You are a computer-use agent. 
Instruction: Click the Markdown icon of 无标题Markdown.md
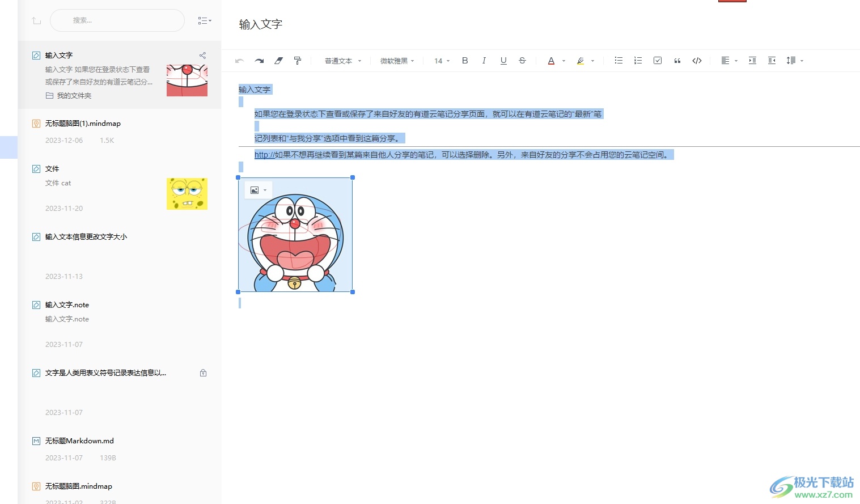click(x=36, y=441)
